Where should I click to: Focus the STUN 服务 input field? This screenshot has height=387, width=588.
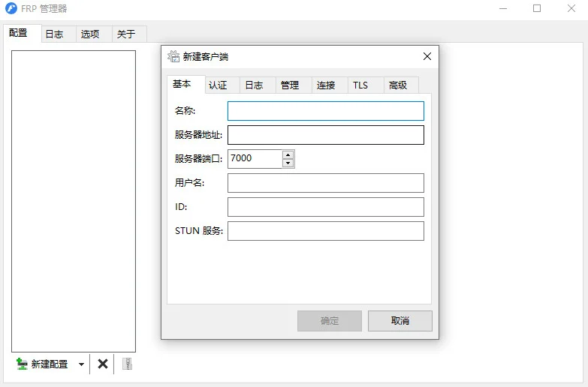coord(326,231)
